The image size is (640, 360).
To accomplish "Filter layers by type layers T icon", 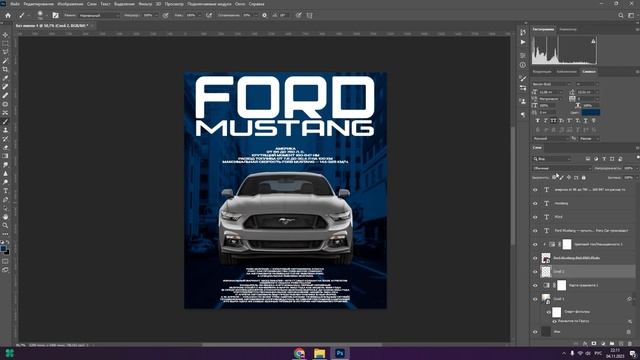I will point(604,159).
